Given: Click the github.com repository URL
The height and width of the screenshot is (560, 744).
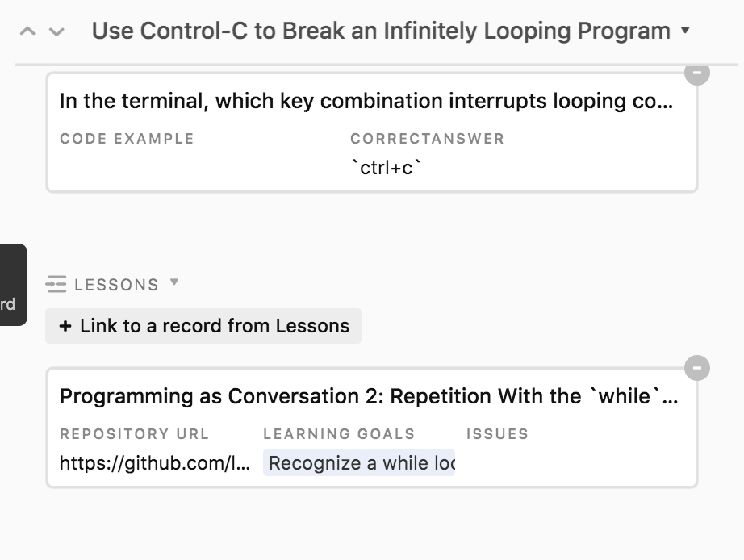Looking at the screenshot, I should pos(154,463).
